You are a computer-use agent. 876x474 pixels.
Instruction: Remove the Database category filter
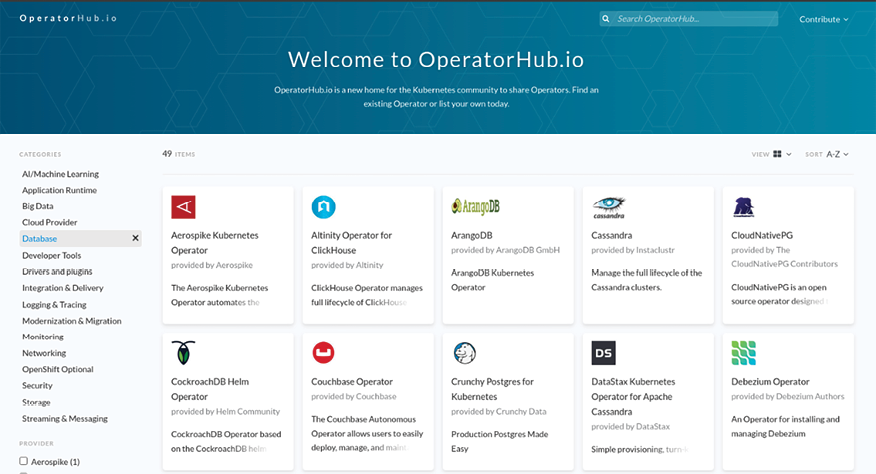(x=135, y=238)
